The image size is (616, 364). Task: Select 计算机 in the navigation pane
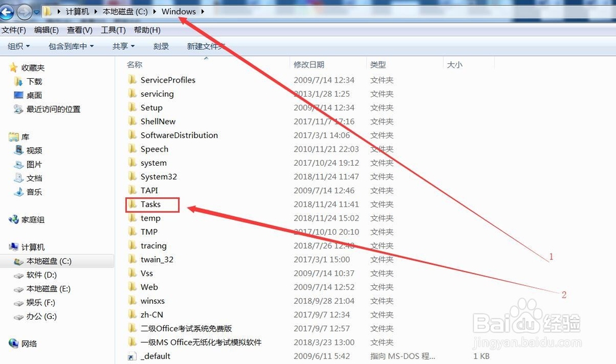click(x=33, y=247)
